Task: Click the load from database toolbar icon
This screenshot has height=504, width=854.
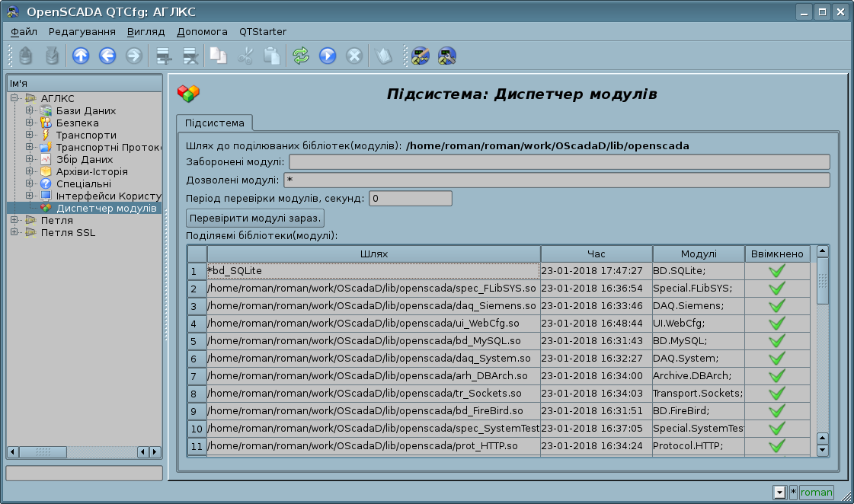Action: coord(26,56)
